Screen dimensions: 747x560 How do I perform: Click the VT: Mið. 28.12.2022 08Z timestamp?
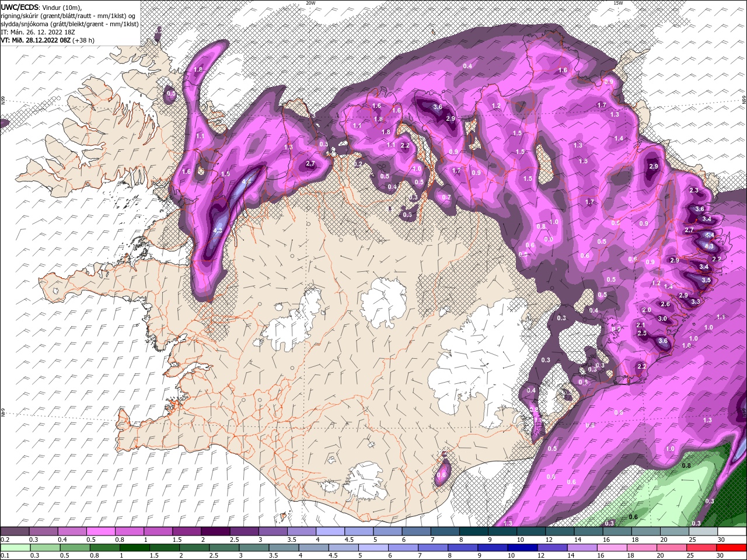click(x=47, y=40)
